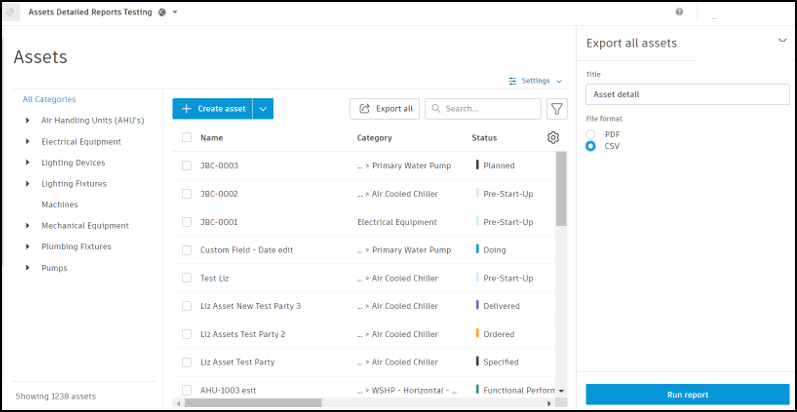Open the Create asset dropdown arrow
Viewport: 797px width, 412px height.
click(x=263, y=108)
